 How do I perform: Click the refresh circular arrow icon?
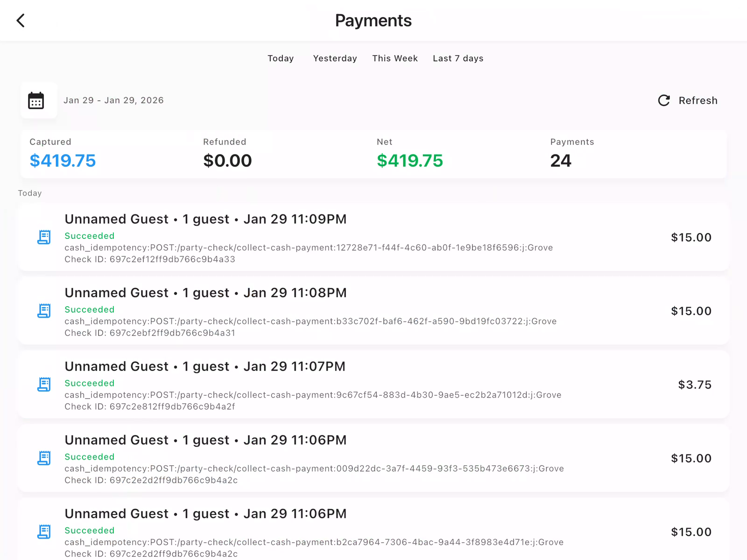point(664,100)
